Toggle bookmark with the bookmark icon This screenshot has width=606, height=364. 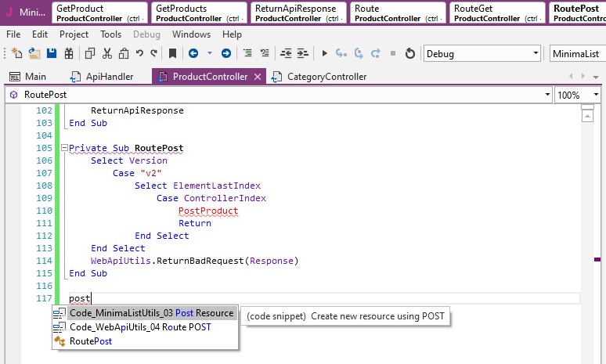(x=172, y=54)
